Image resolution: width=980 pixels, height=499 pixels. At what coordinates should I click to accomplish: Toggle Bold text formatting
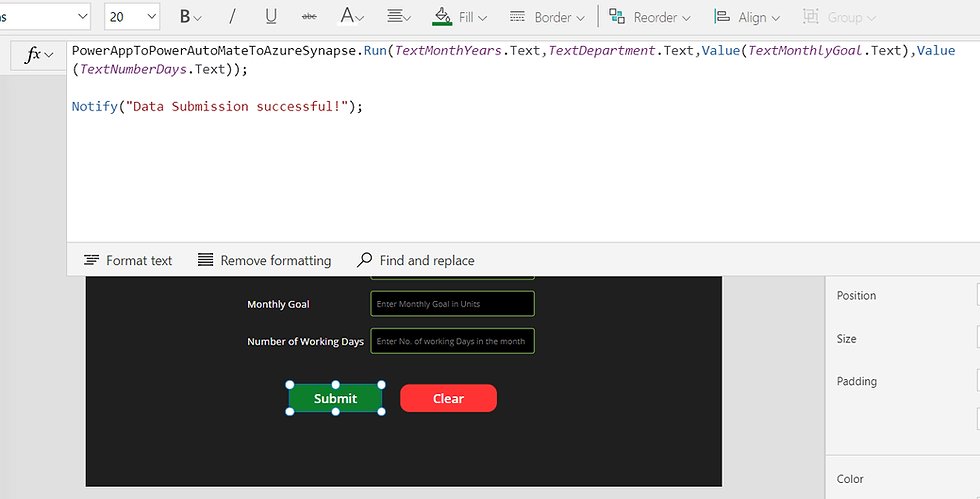tap(190, 17)
